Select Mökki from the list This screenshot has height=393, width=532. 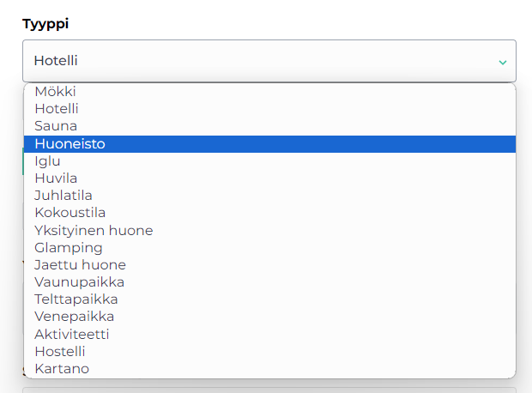(x=57, y=91)
